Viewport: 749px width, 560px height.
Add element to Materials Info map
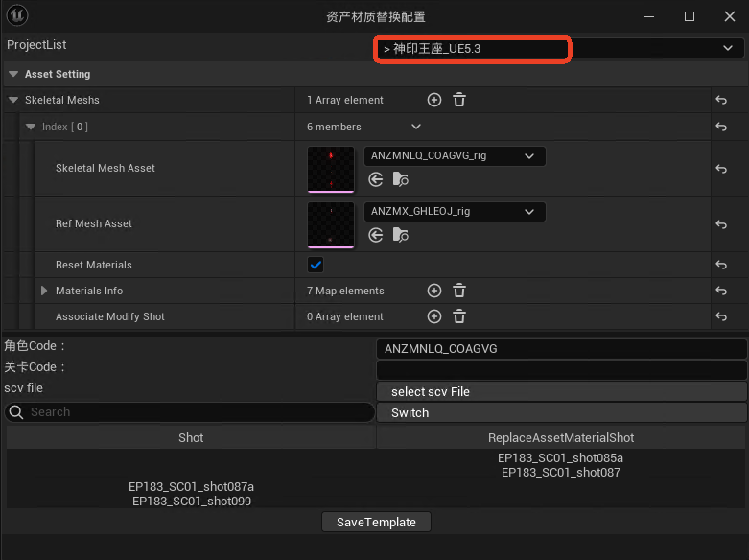[433, 291]
